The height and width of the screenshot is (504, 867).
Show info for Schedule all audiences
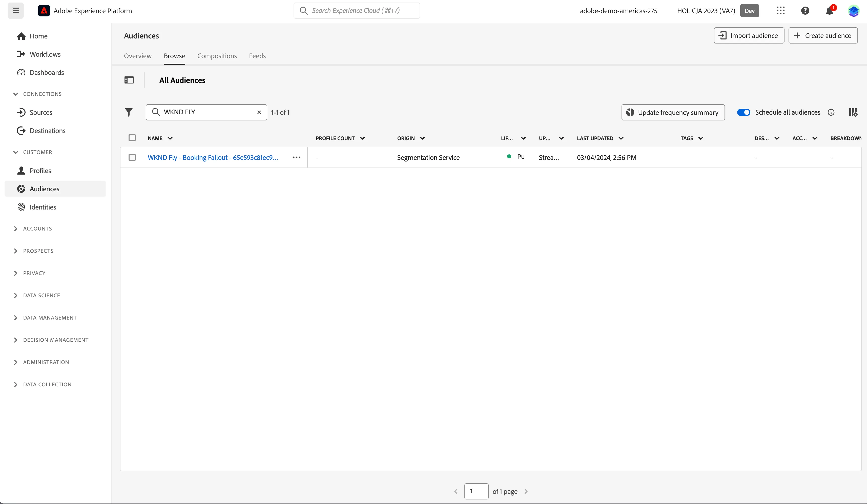(x=831, y=112)
